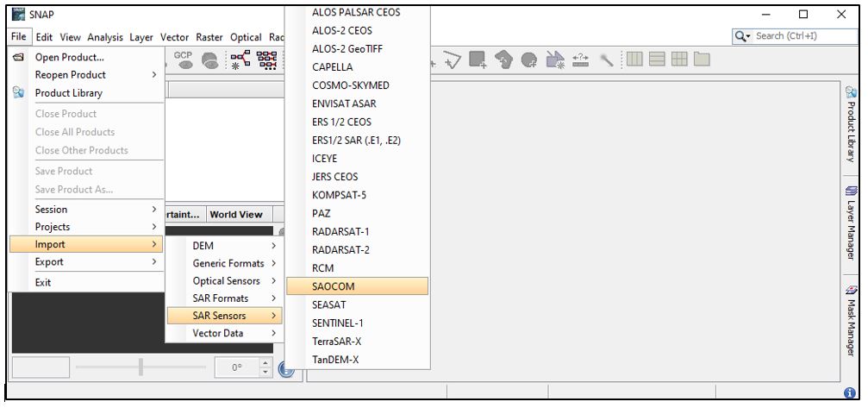Click the tile horizontally windows icon

tap(634, 59)
